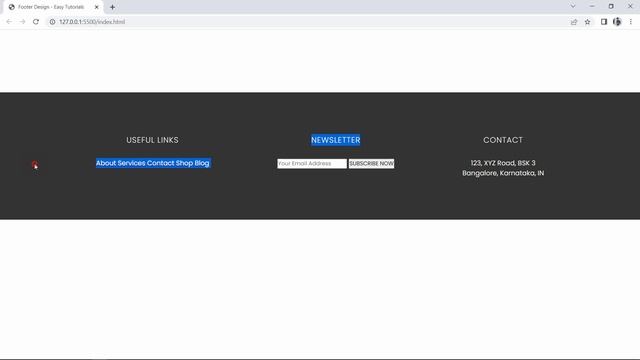Click the browser back arrow

tap(9, 22)
